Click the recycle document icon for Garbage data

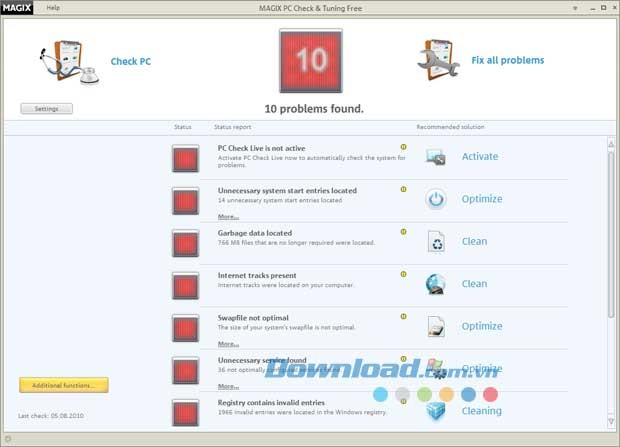tap(436, 242)
